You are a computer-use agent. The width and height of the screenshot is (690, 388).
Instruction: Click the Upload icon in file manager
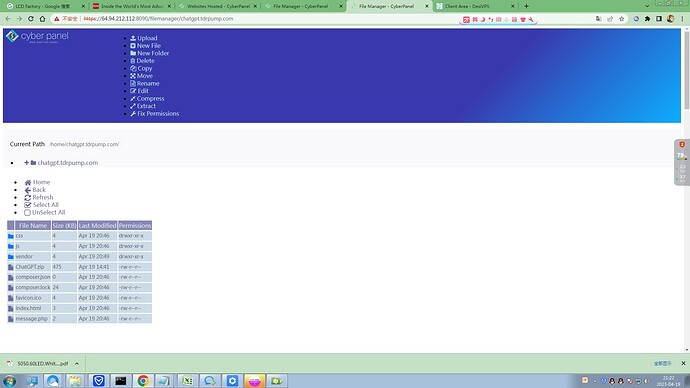[x=133, y=38]
